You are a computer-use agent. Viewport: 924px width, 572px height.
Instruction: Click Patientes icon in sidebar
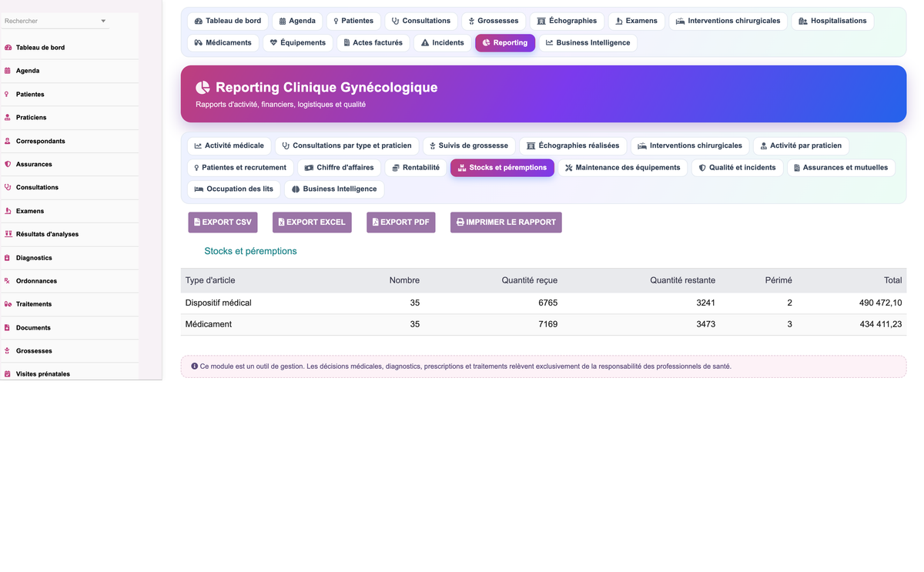8,94
